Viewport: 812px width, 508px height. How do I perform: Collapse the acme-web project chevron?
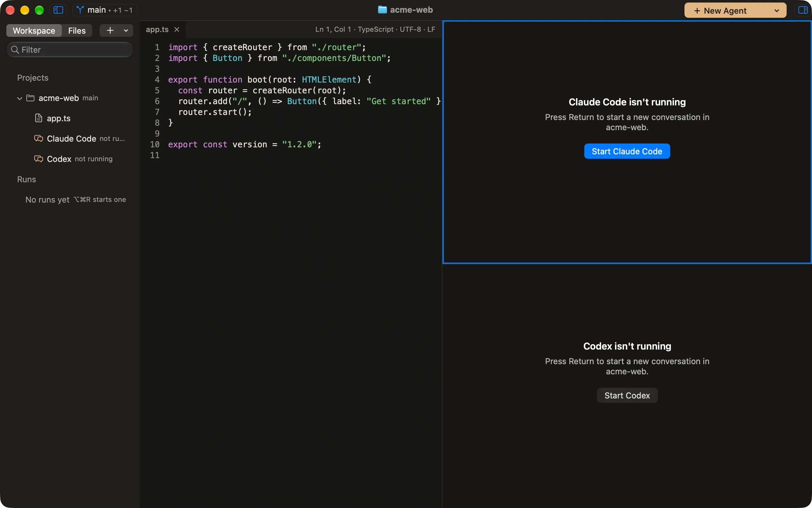click(x=19, y=98)
